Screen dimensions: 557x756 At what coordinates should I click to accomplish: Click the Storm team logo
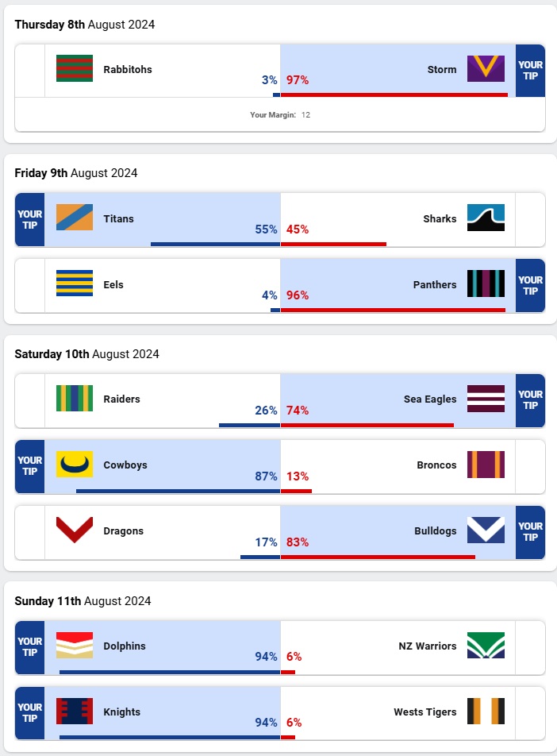tap(486, 68)
